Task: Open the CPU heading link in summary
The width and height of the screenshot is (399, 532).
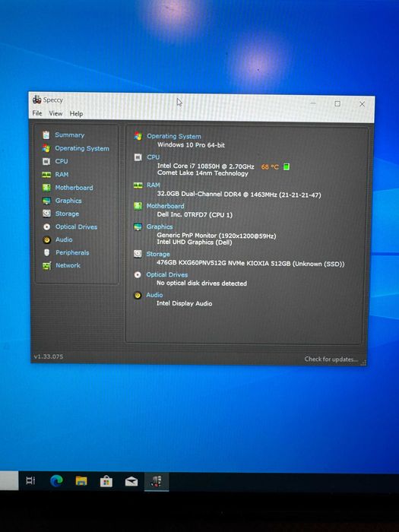Action: click(153, 157)
